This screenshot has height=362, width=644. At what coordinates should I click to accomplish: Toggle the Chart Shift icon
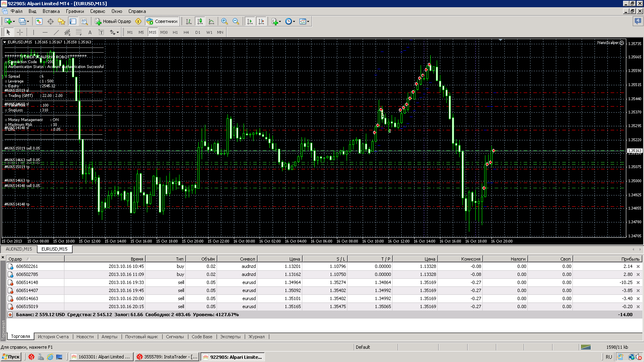(261, 21)
